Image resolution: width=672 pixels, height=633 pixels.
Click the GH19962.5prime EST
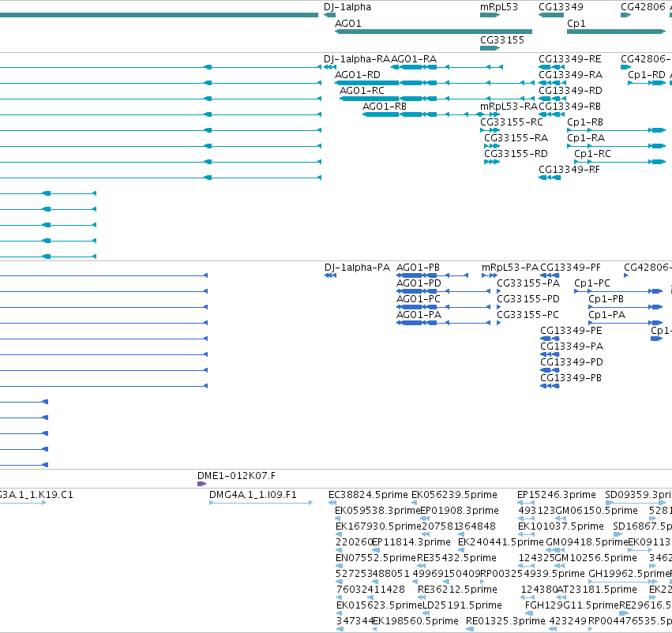point(623,582)
